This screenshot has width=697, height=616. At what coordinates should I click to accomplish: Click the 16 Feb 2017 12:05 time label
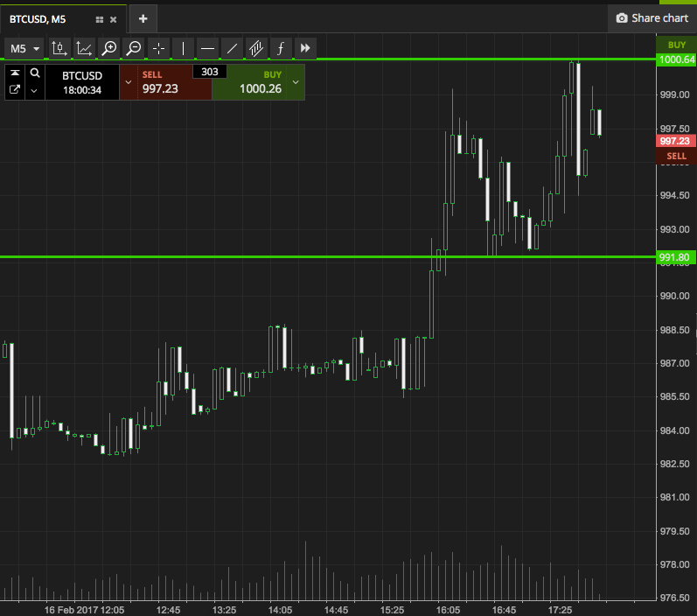[85, 610]
